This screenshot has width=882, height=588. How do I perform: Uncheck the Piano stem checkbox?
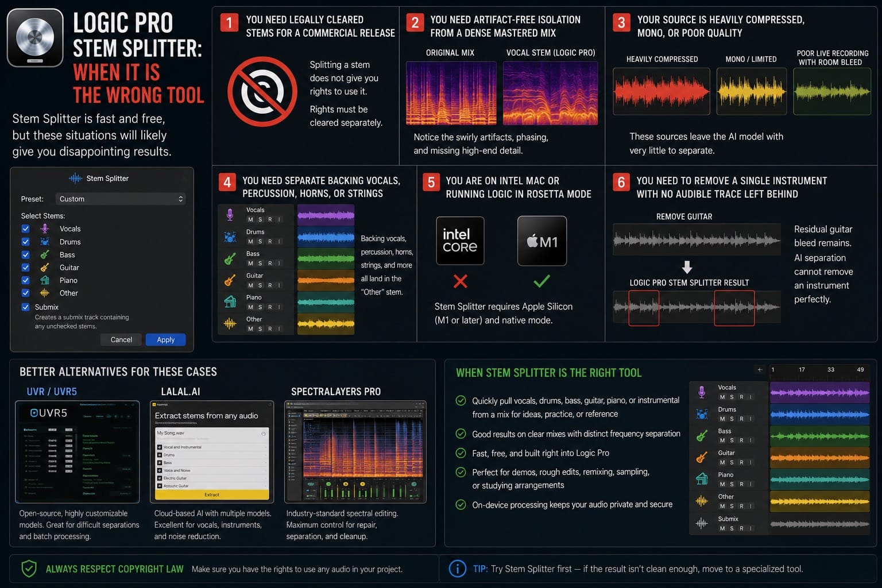coord(25,280)
